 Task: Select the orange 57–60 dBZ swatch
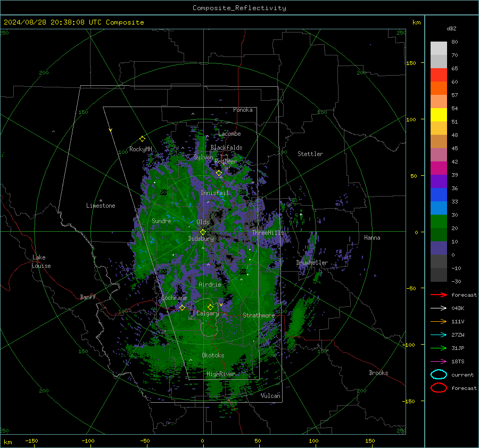[x=439, y=88]
